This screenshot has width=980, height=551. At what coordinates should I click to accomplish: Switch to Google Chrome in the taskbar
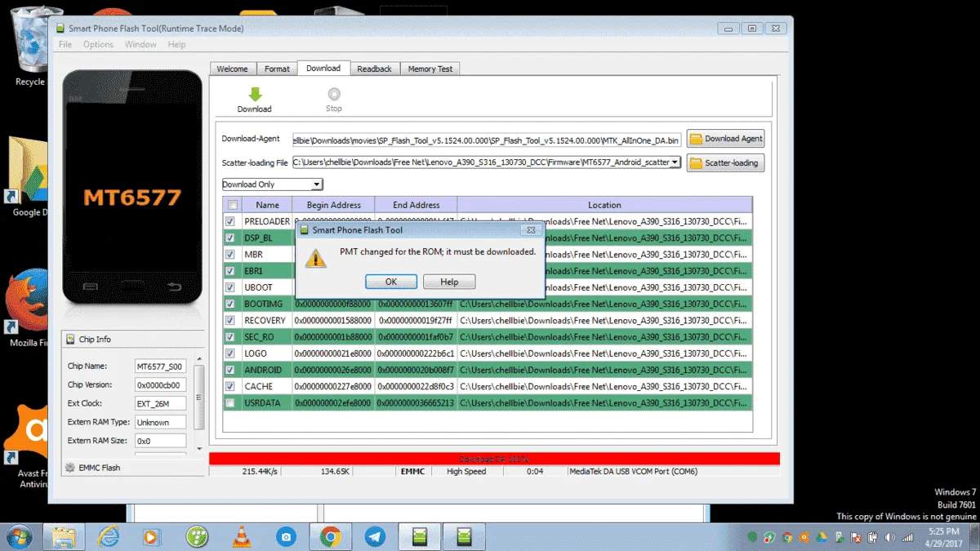(x=330, y=536)
